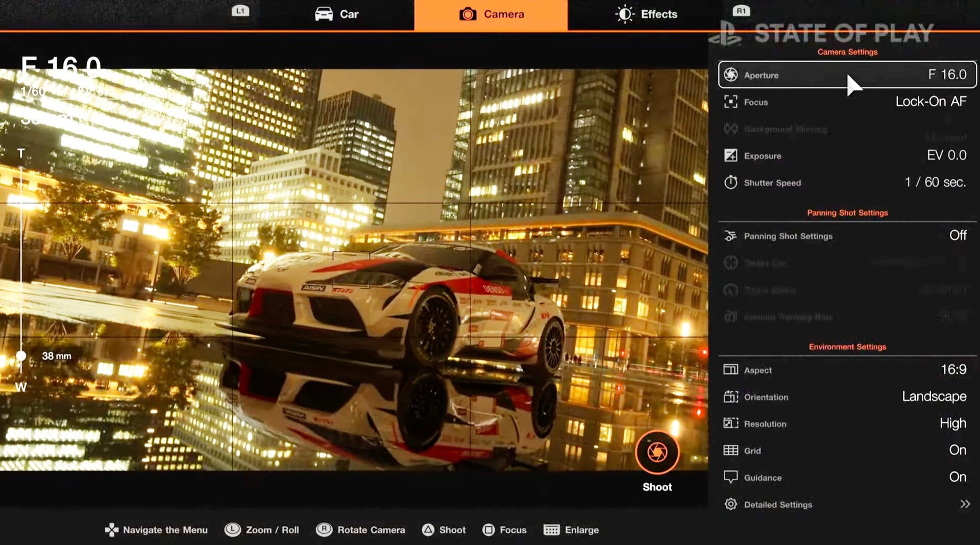Screen dimensions: 980x545
Task: Open the Detailed Settings row
Action: 847,504
